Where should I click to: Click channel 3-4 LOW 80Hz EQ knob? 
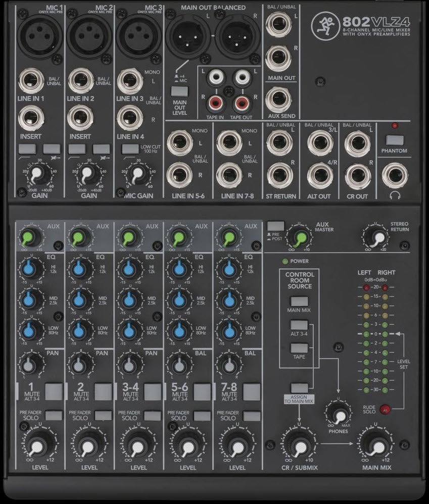[129, 330]
